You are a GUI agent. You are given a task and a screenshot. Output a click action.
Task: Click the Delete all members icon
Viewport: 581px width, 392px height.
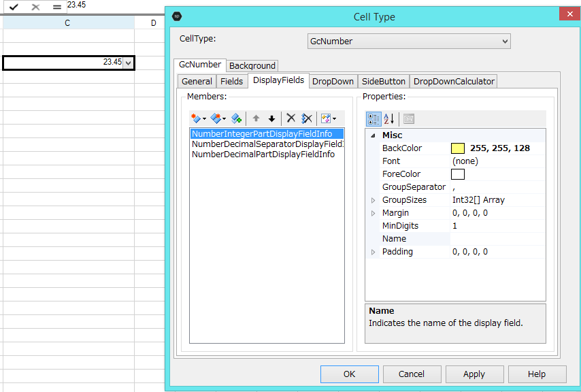[306, 118]
